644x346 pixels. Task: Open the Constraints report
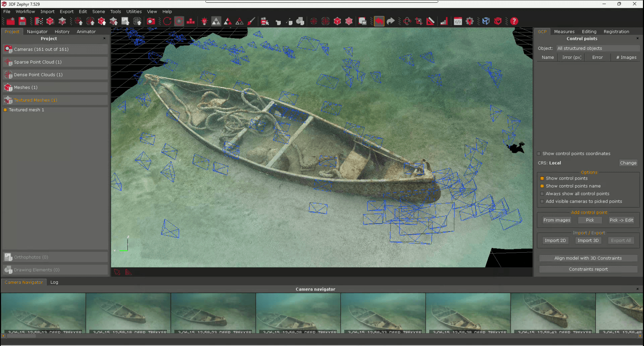click(x=588, y=269)
